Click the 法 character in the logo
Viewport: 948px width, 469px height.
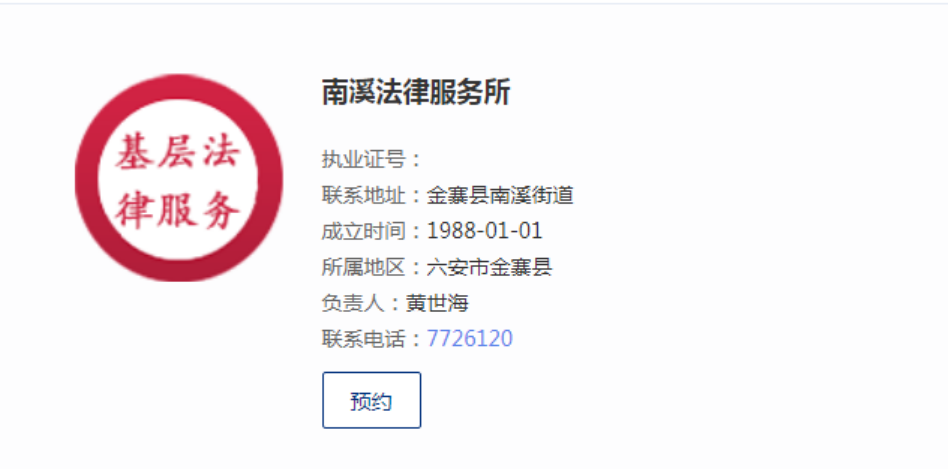coord(221,152)
